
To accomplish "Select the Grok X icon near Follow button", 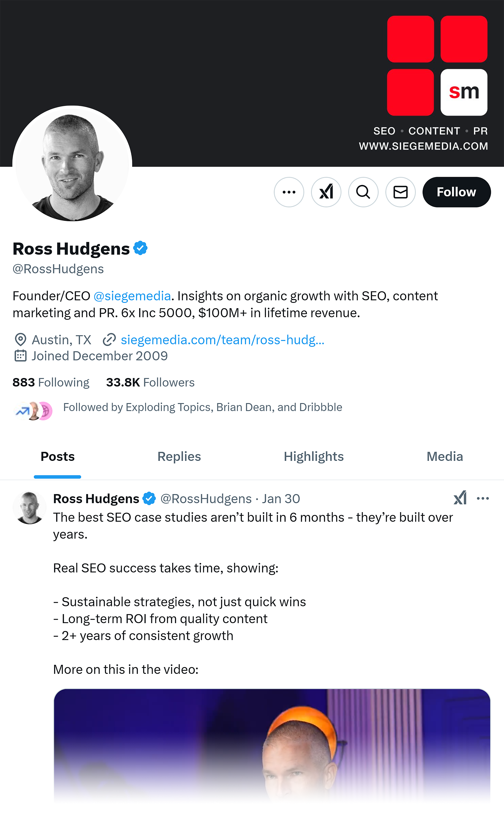I will 326,192.
